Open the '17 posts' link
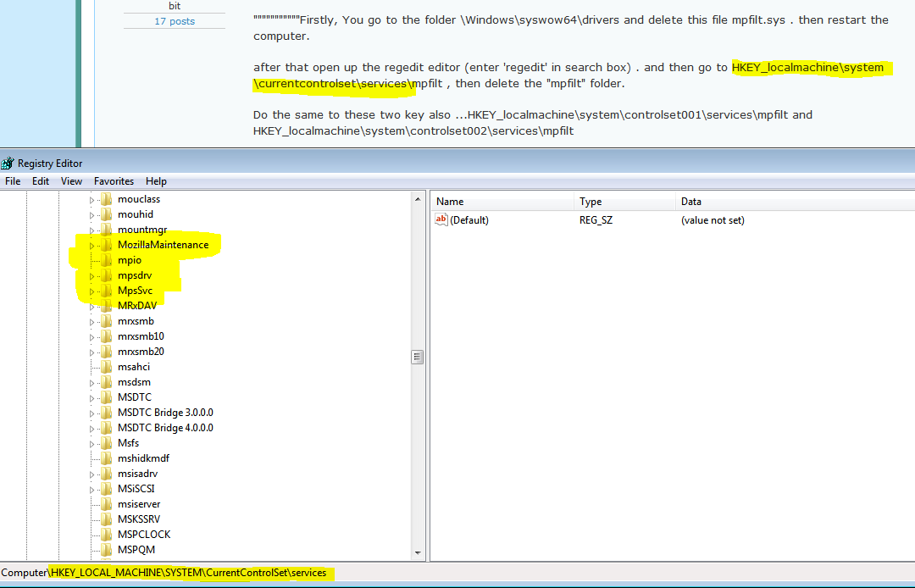This screenshot has width=915, height=588. (x=174, y=21)
